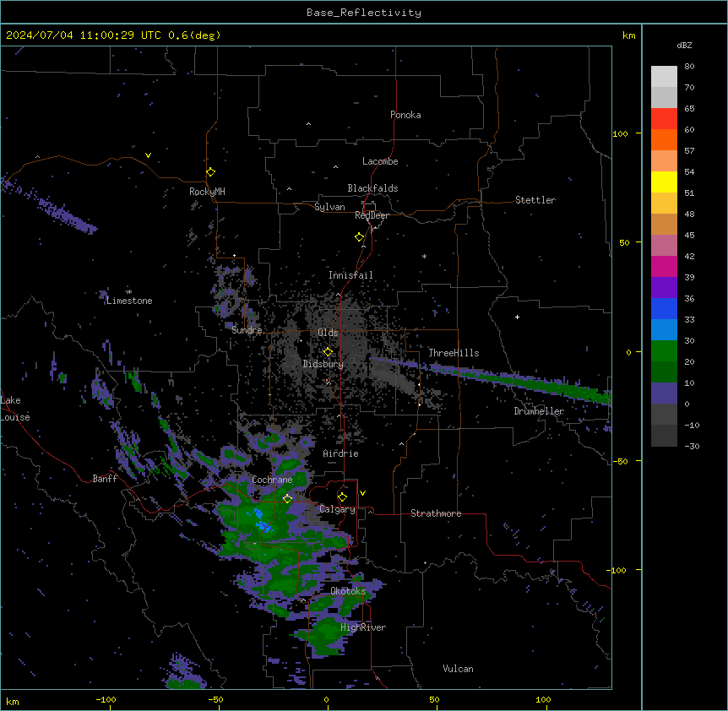Pick the light blue 30-33 dBZ legend swatch
Screen dimensions: 728x711
pyautogui.click(x=664, y=329)
